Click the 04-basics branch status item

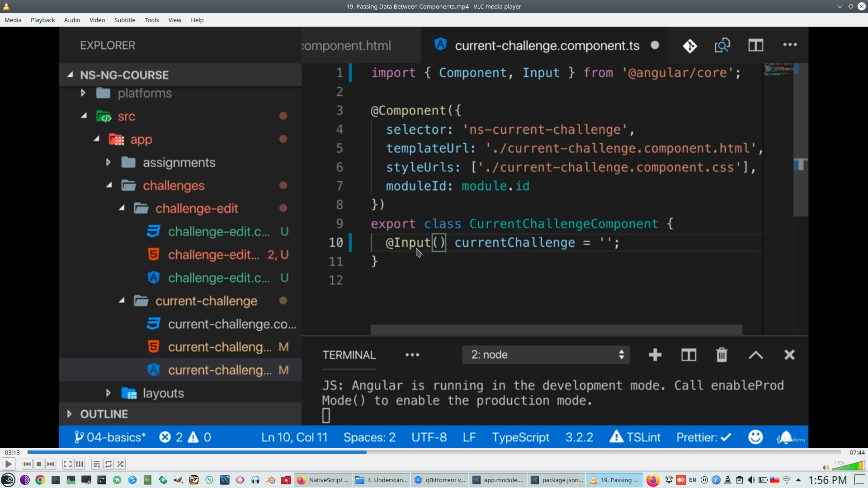(110, 437)
